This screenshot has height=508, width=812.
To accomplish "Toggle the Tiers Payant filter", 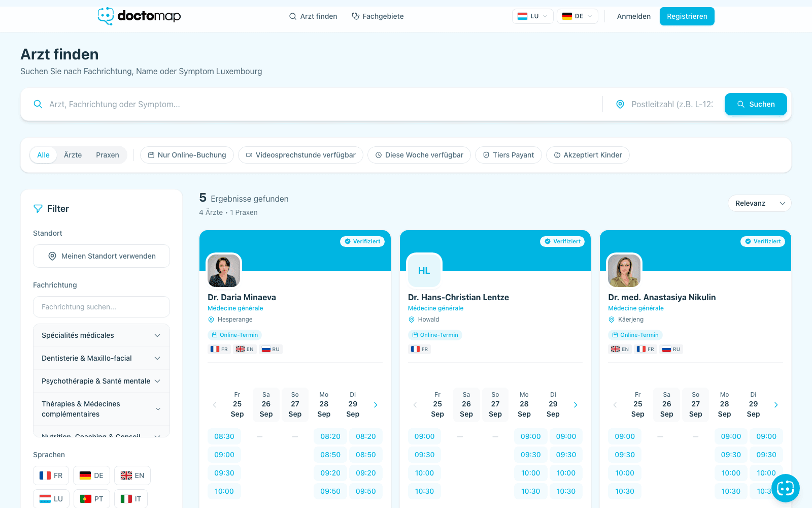I will click(509, 155).
